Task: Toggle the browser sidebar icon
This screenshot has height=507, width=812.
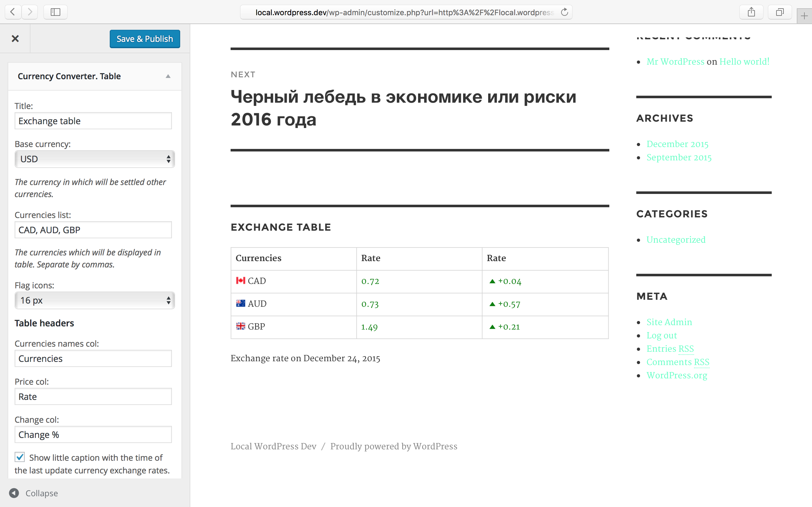Action: (x=56, y=12)
